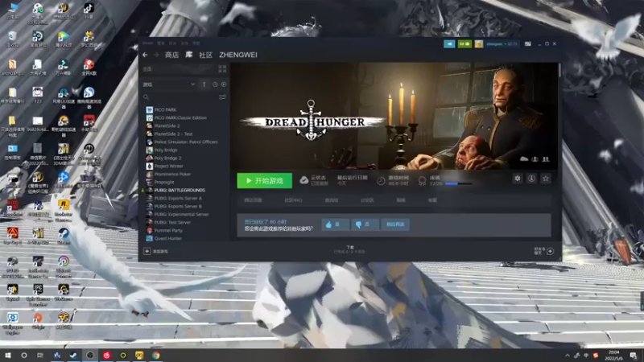Switch to Big Picture mode icon
This screenshot has width=644, height=362.
528,43
